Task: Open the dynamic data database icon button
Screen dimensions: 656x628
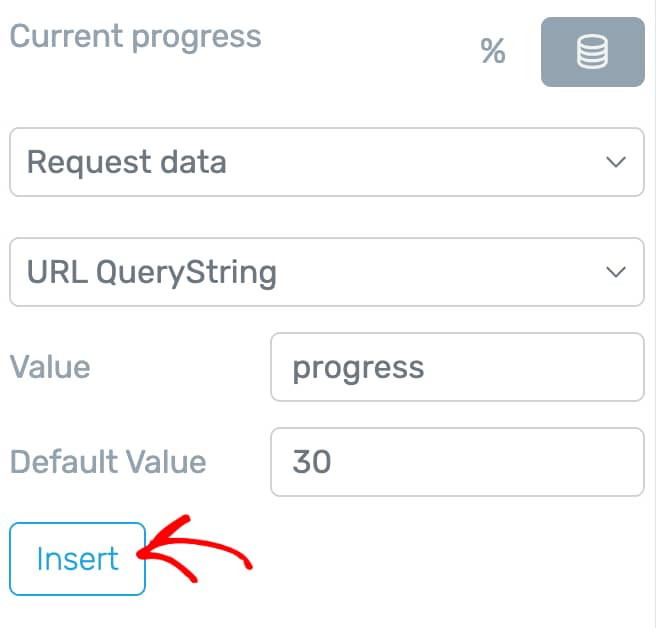Action: pyautogui.click(x=592, y=52)
